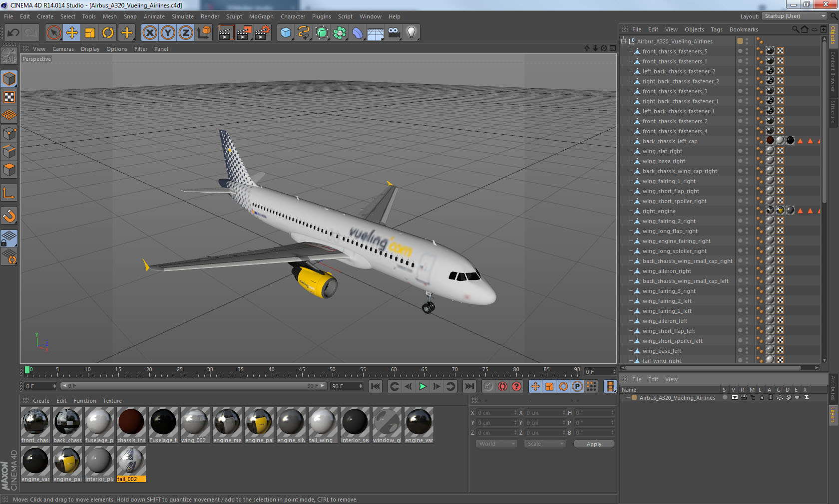Select the chassis_ins dark red material
839x504 pixels.
tap(131, 426)
